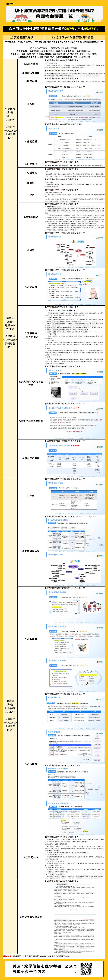Click the 1.安慰剂效应 topic label

point(31,64)
